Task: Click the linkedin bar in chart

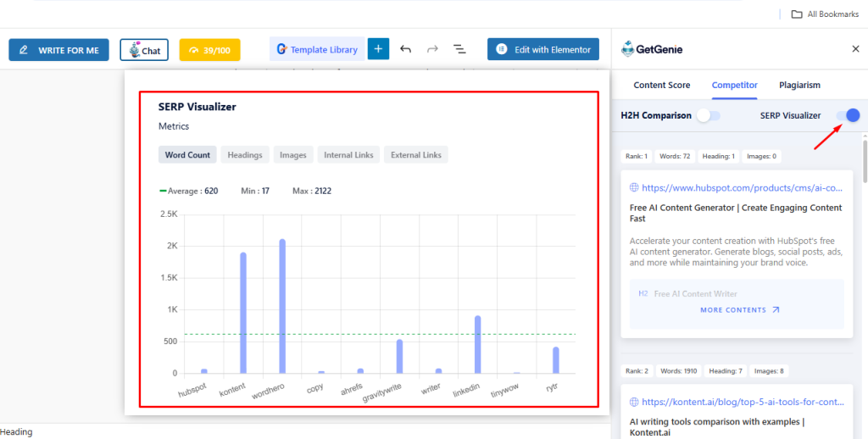Action: coord(478,345)
